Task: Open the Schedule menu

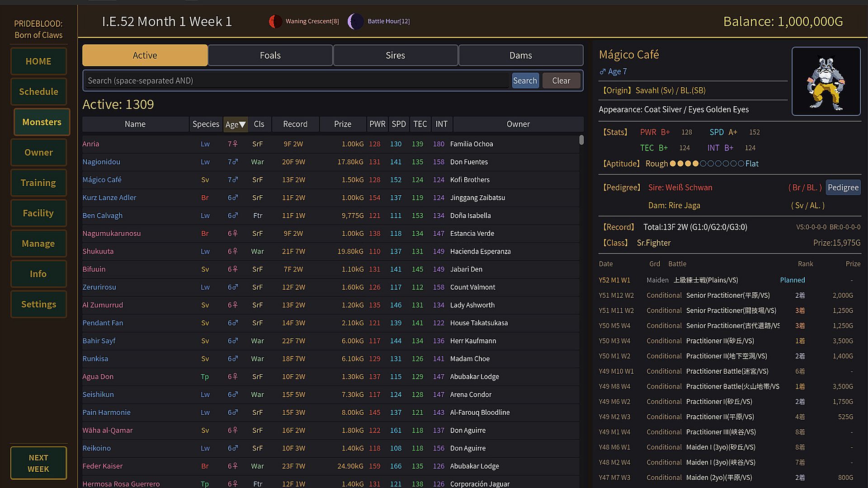Action: click(x=38, y=91)
